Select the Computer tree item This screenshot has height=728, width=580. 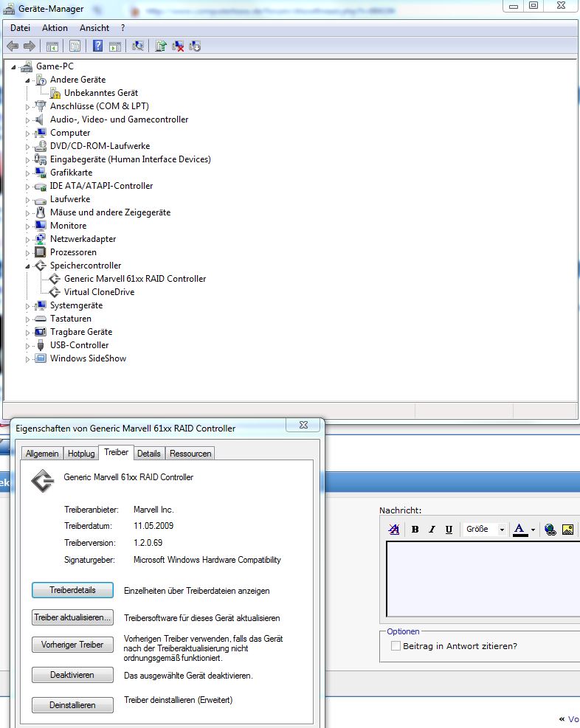70,133
